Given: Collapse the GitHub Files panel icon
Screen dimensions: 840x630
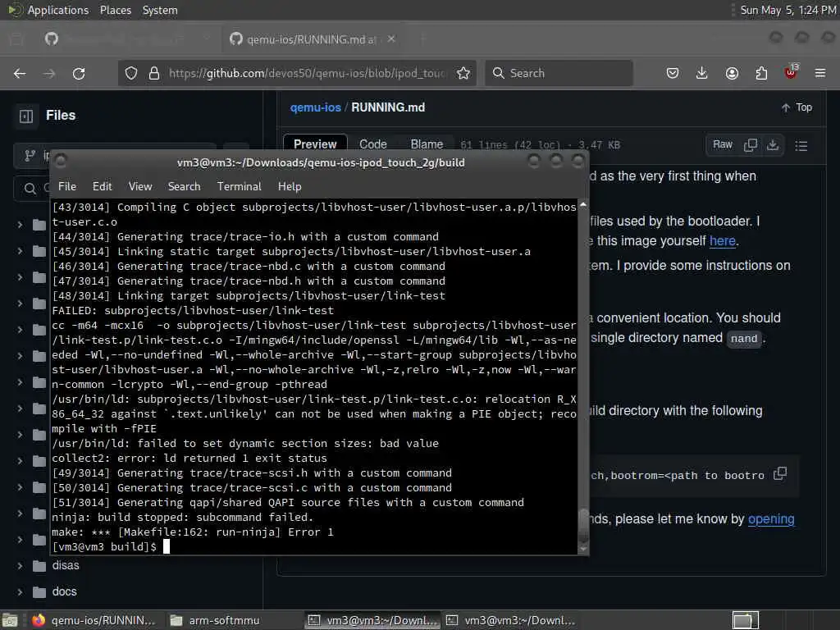Looking at the screenshot, I should 26,116.
